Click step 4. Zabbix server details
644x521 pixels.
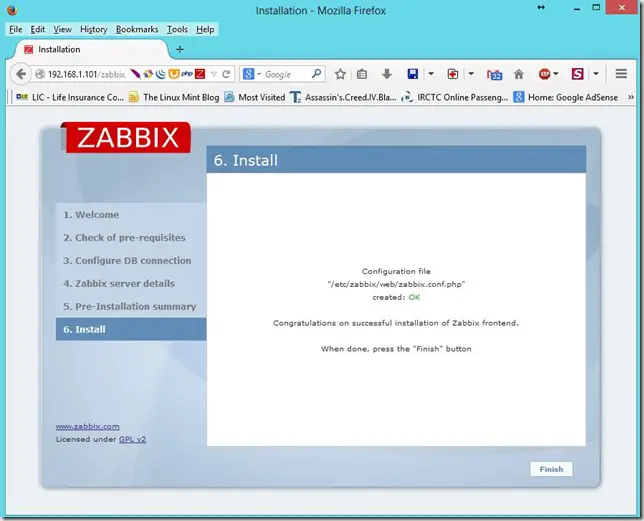119,284
